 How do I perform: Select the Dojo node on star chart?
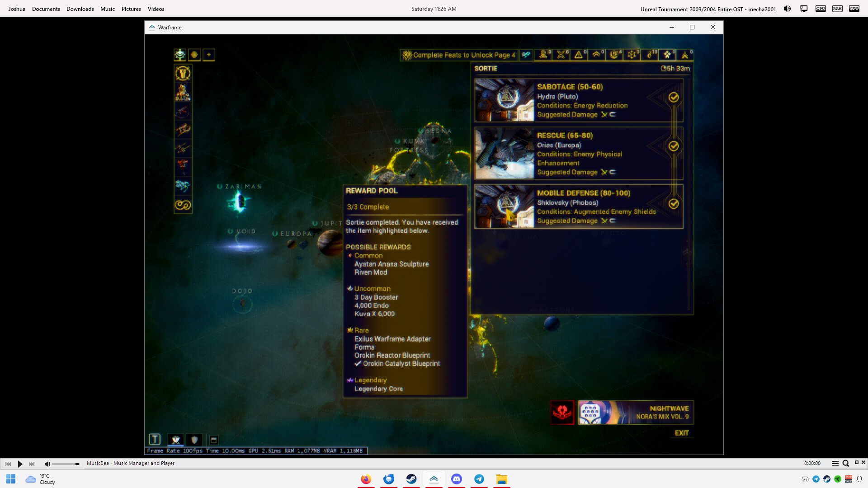pyautogui.click(x=242, y=304)
